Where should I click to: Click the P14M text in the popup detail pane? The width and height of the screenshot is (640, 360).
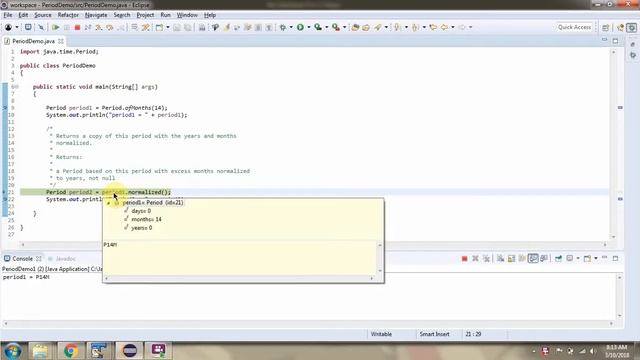point(110,244)
